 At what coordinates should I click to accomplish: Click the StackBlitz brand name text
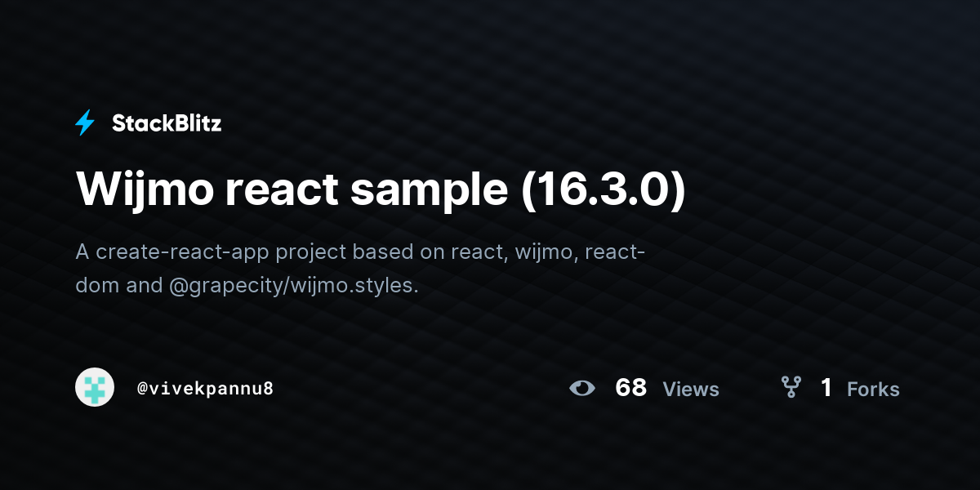click(x=167, y=123)
